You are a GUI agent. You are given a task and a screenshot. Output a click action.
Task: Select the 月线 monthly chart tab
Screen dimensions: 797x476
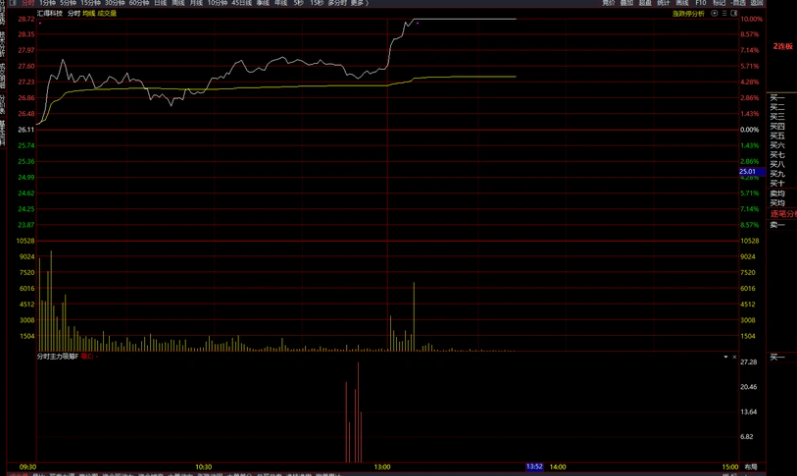196,3
